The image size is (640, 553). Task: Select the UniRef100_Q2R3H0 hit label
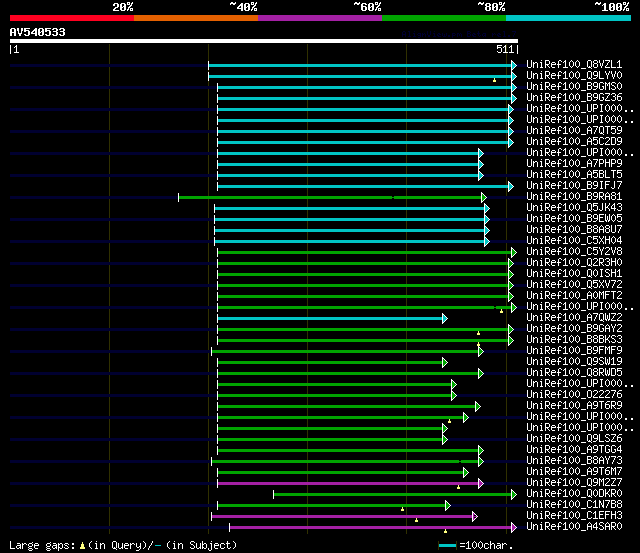coord(574,263)
